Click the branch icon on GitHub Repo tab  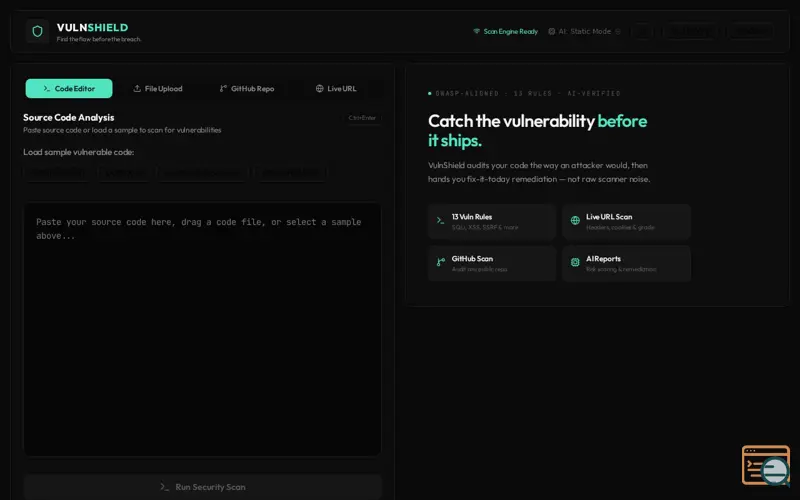[x=223, y=89]
